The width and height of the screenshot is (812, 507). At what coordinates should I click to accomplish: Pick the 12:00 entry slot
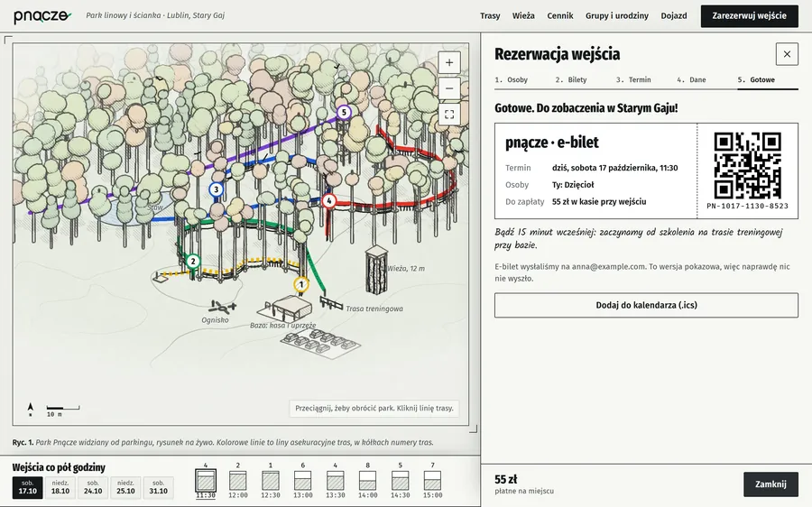tap(238, 481)
